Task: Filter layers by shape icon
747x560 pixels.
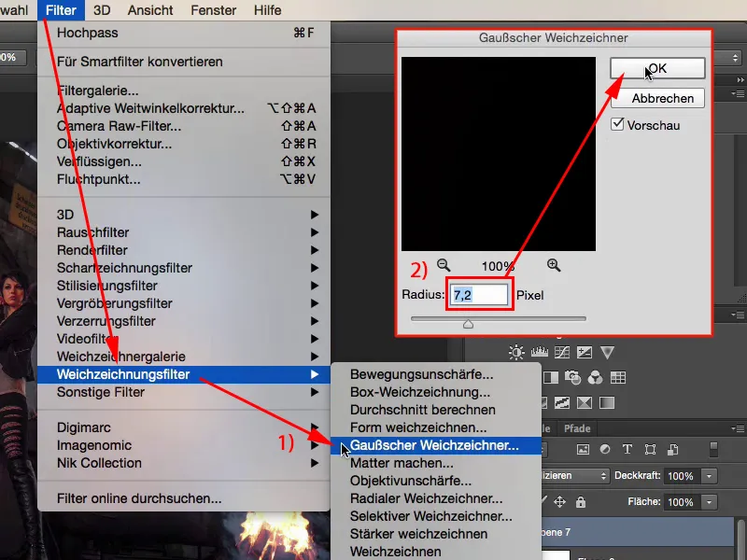Action: (x=650, y=450)
